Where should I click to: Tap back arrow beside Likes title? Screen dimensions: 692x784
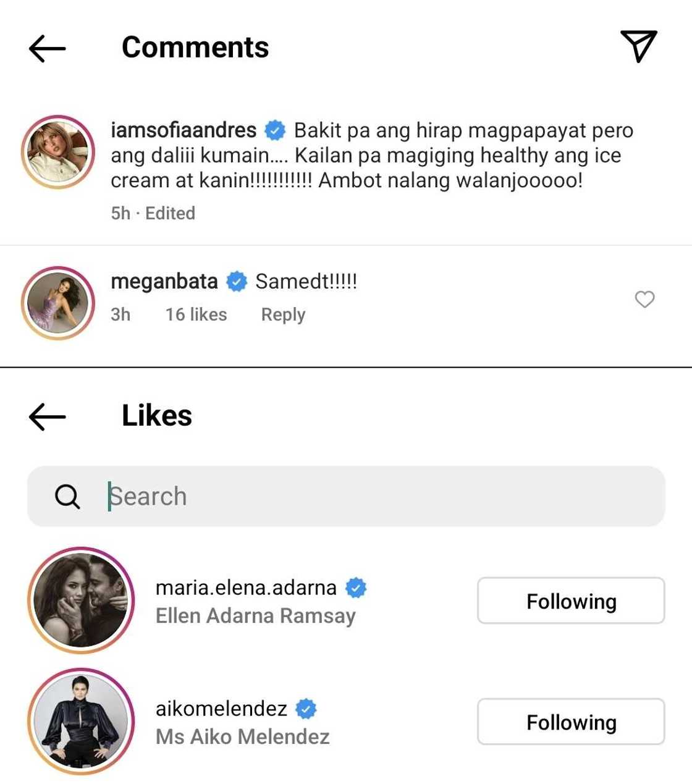[x=47, y=416]
